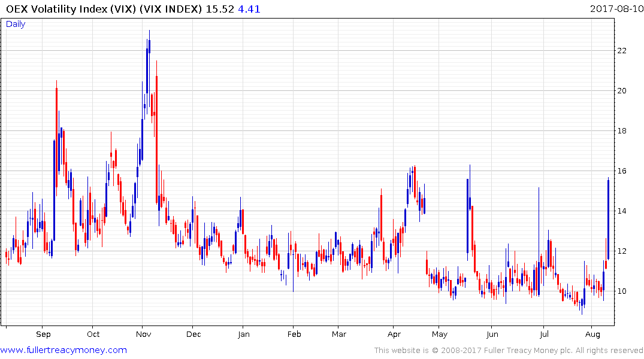Viewport: 644px width, 359px height.
Task: Click the 'Aug' month axis label
Action: click(x=592, y=334)
